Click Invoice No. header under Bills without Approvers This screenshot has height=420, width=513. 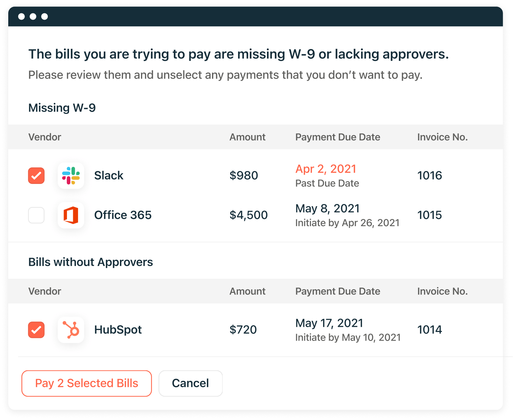pos(443,291)
